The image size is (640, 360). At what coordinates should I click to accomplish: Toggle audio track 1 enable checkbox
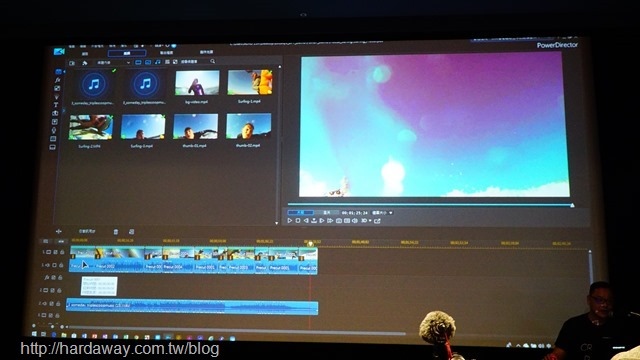54,265
